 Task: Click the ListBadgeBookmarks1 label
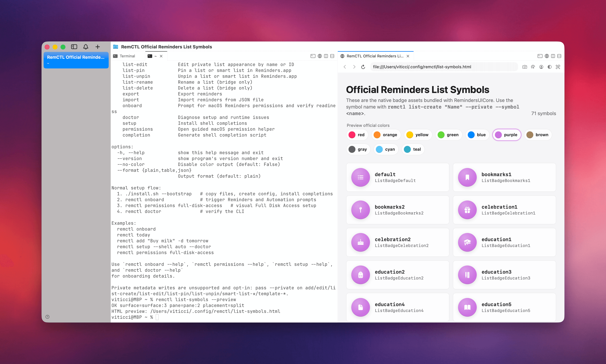(506, 181)
